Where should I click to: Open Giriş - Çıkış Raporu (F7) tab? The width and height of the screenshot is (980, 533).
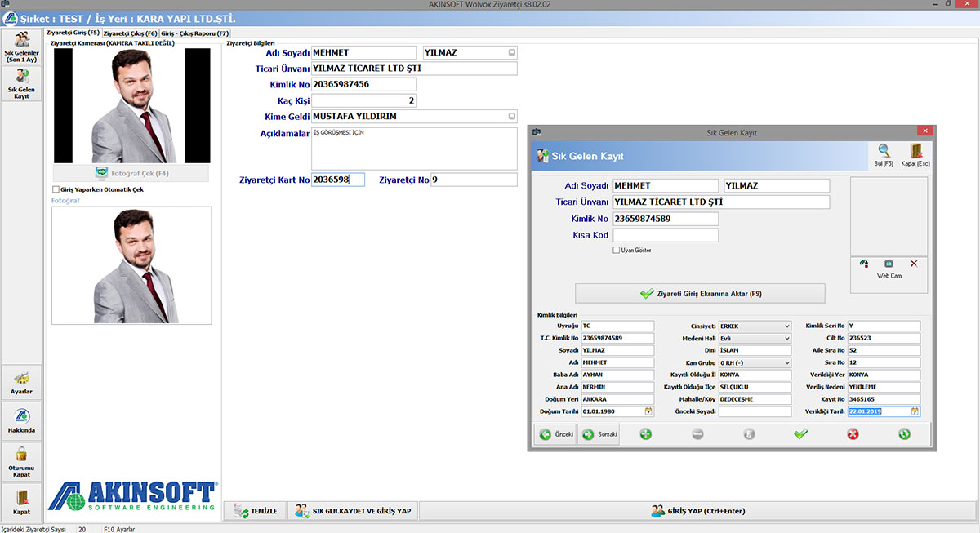click(x=194, y=33)
